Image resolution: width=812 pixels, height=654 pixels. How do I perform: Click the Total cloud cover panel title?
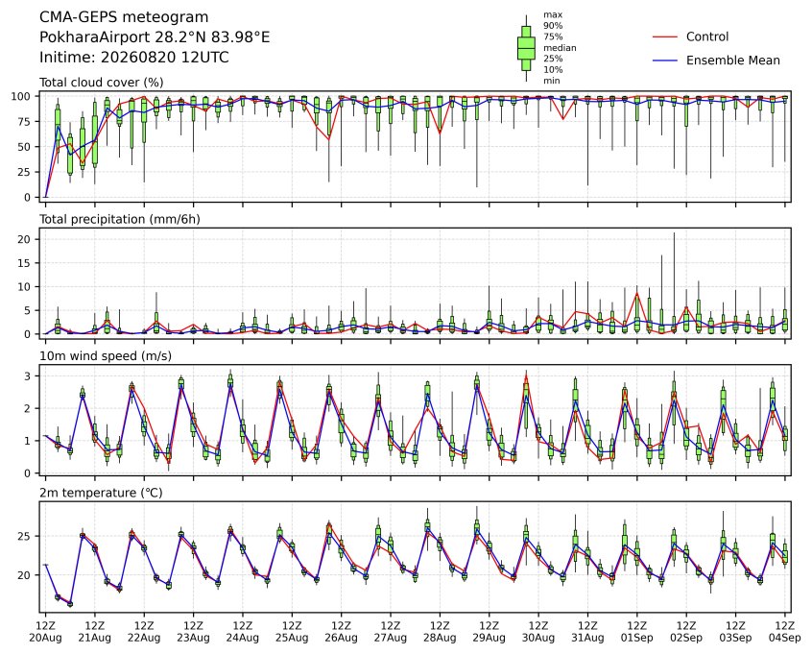(x=102, y=83)
